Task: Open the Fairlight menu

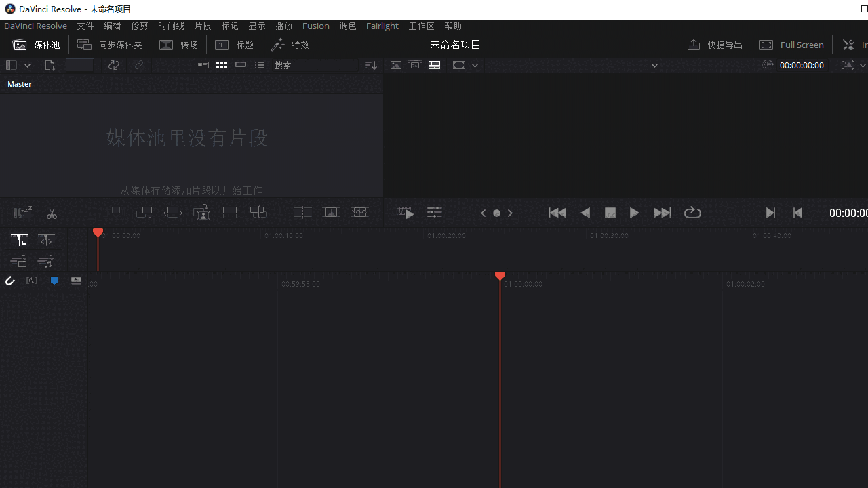Action: tap(382, 26)
